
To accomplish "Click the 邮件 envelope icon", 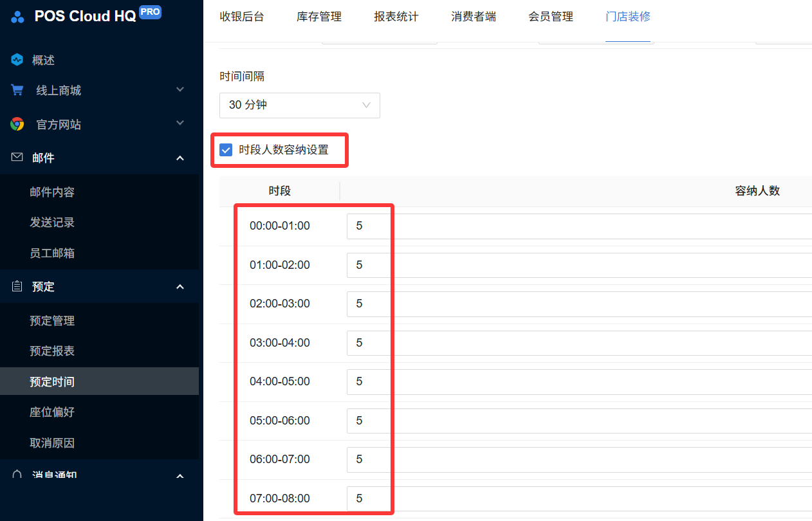I will pos(17,158).
